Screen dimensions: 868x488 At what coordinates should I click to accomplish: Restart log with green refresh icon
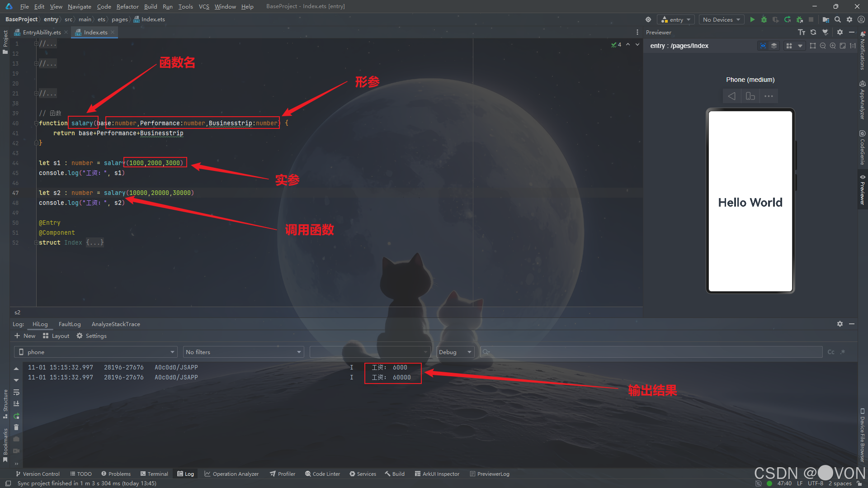click(x=16, y=416)
